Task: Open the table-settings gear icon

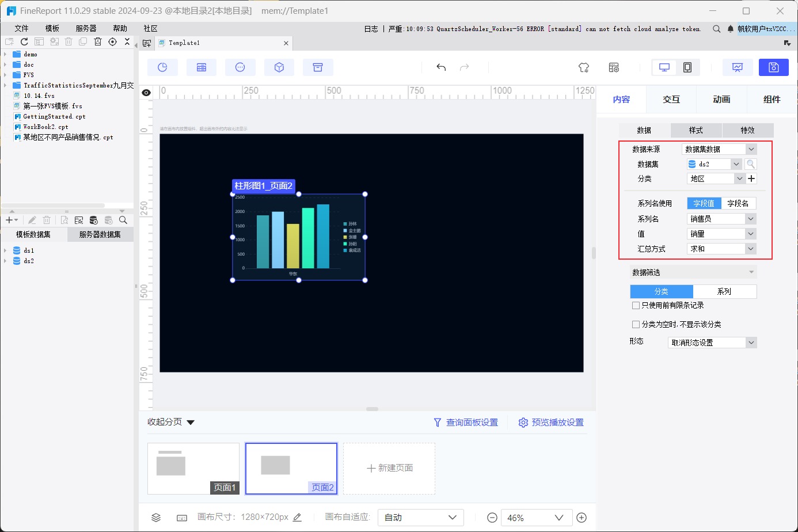Action: 614,67
